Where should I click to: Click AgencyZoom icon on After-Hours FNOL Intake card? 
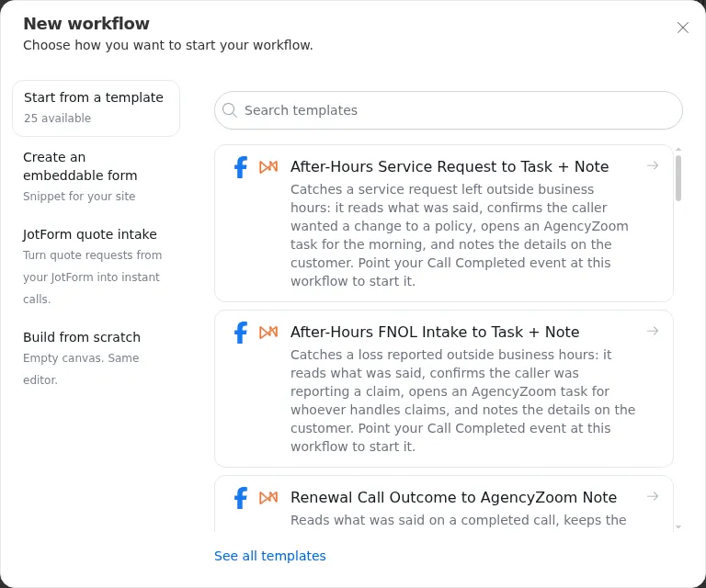pyautogui.click(x=268, y=333)
